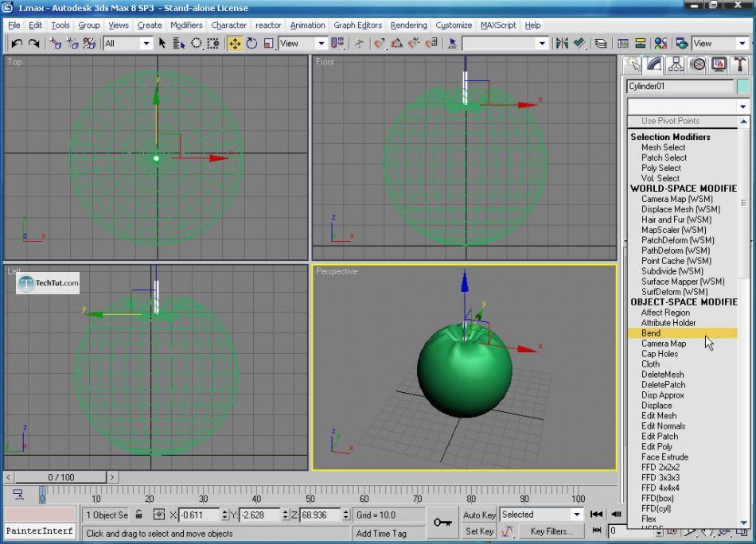Open the MAXScript menu
Screen dimensions: 756x544
coord(498,25)
